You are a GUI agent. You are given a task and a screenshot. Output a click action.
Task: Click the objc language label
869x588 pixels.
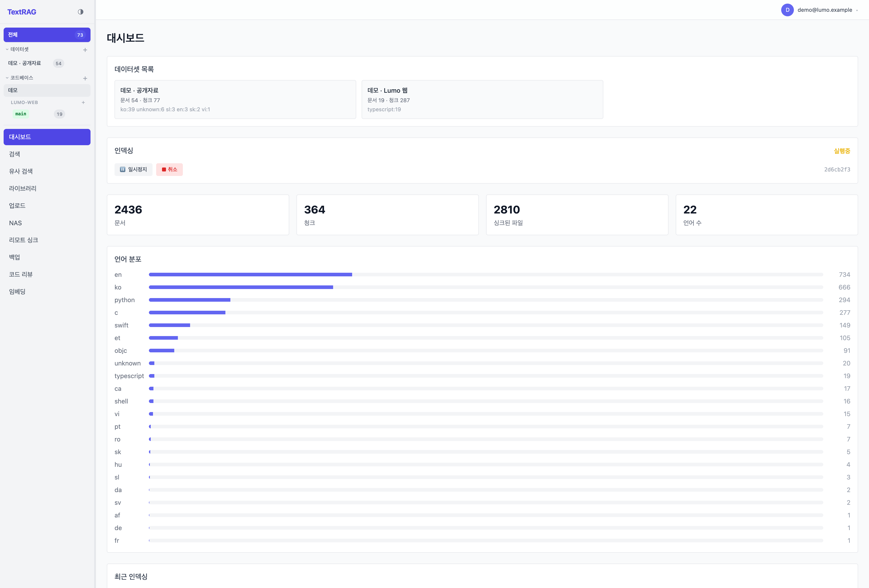pos(121,351)
